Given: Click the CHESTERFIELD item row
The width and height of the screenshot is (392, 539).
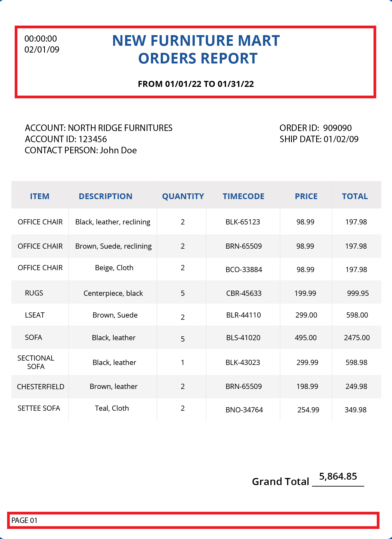Looking at the screenshot, I should tap(41, 387).
